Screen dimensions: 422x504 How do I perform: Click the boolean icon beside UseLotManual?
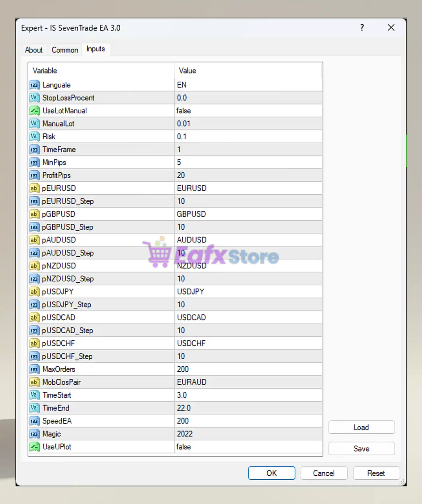(34, 111)
